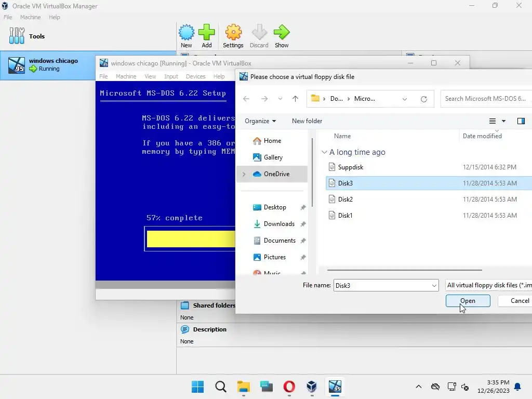Expand the OneDrive tree node
The width and height of the screenshot is (532, 399).
coord(244,174)
